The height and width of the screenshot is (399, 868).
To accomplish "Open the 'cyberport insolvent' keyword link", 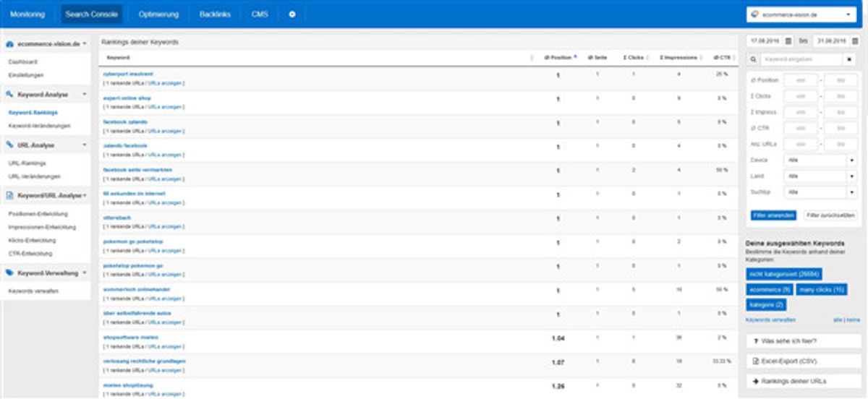I will point(128,74).
